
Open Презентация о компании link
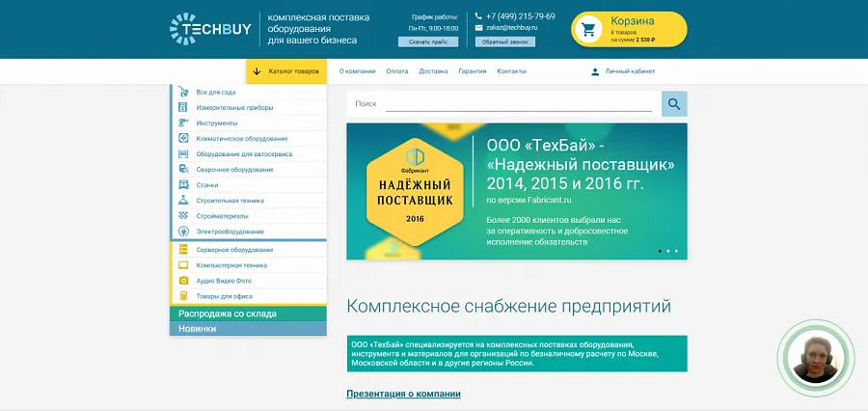403,394
